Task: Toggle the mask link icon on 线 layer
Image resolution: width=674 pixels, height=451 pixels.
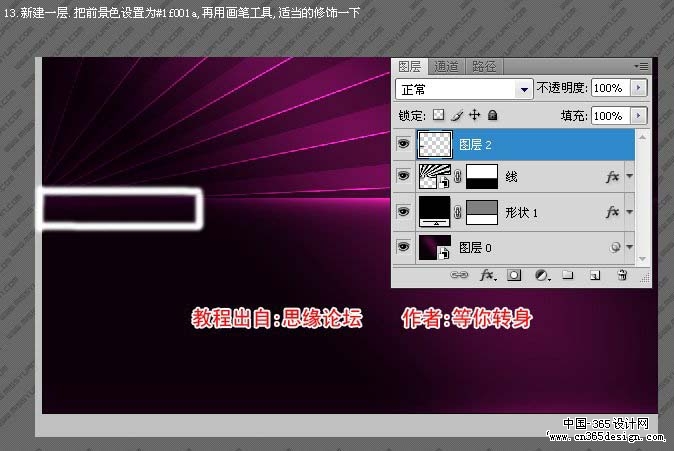Action: [458, 176]
